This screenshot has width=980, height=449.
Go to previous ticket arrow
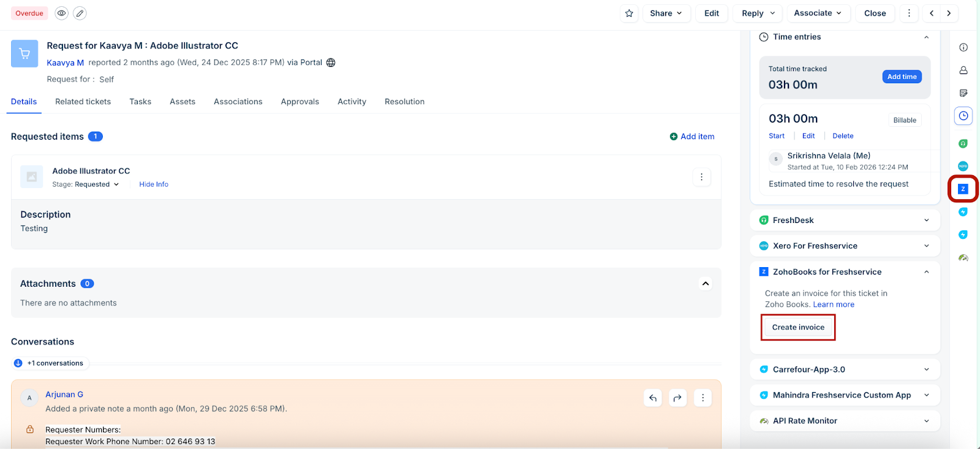coord(932,13)
